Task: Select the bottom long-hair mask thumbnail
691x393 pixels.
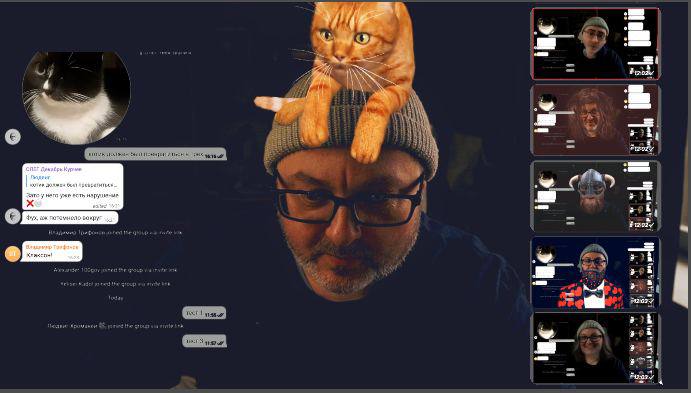Action: (595, 349)
